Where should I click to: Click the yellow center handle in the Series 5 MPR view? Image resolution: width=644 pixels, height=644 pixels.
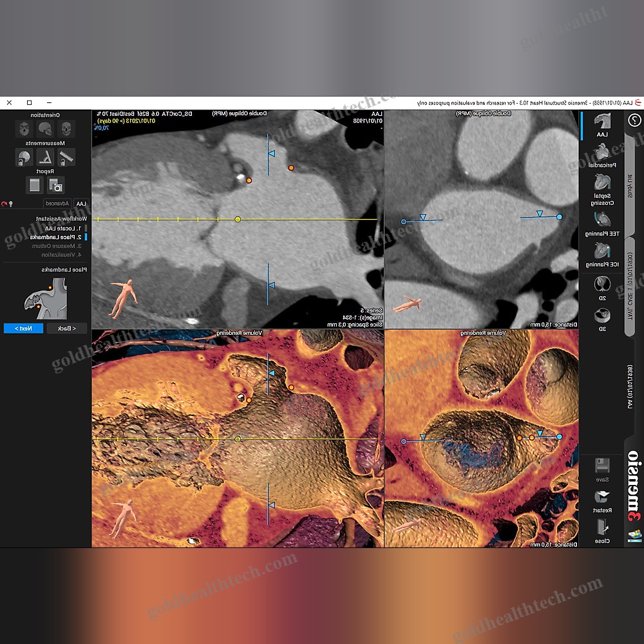coord(238,220)
